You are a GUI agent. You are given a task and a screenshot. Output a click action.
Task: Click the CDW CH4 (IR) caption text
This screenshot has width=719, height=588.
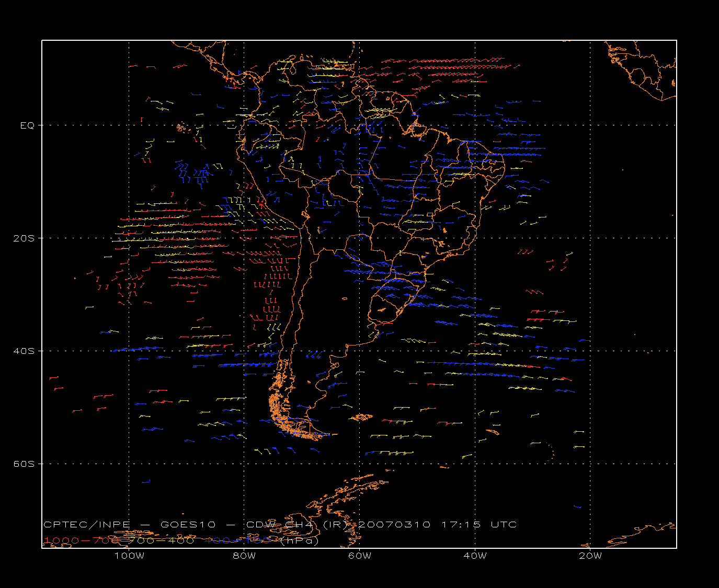tap(297, 525)
